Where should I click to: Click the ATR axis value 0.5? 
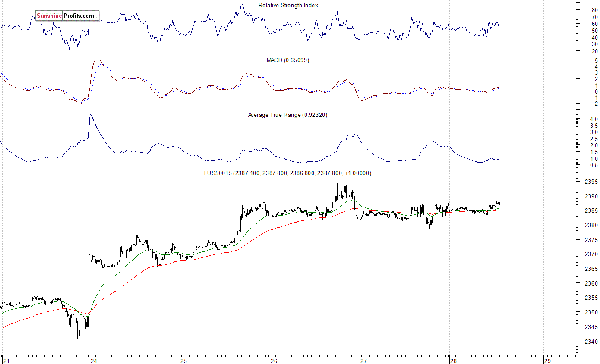click(x=594, y=166)
